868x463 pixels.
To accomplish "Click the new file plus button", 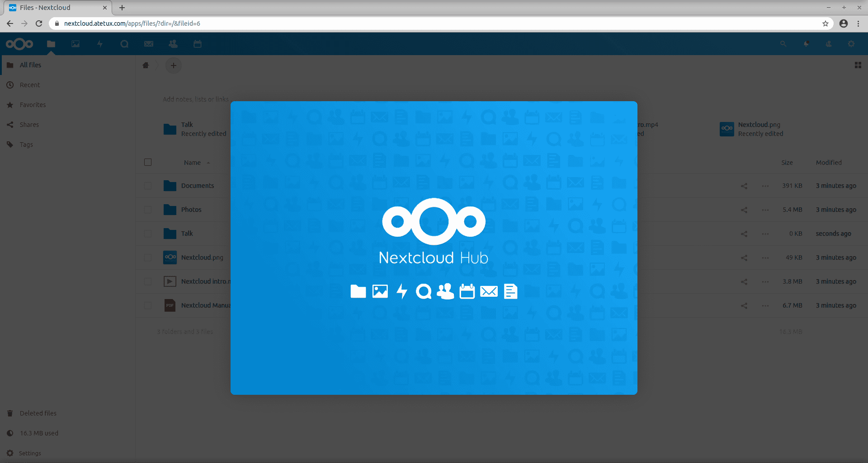I will tap(174, 65).
